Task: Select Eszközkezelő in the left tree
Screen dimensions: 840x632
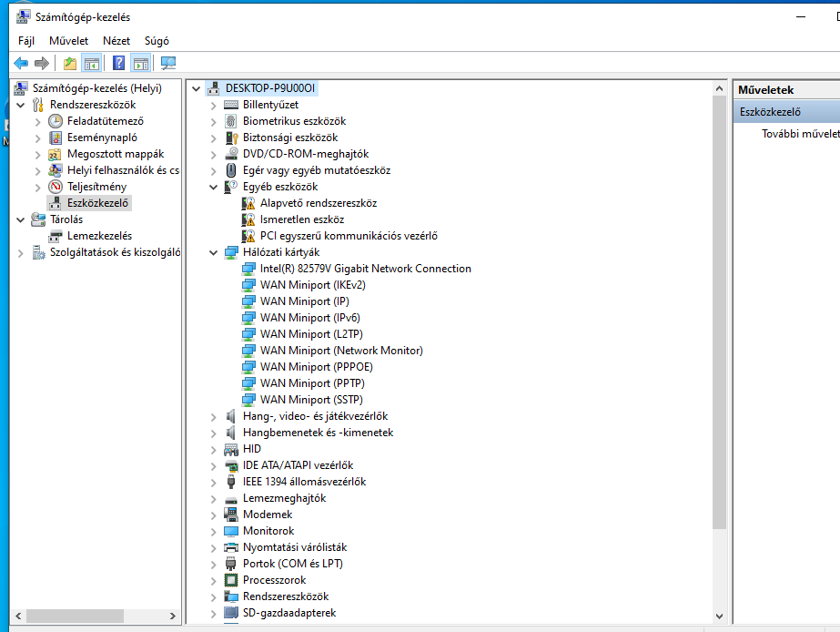Action: tap(97, 203)
